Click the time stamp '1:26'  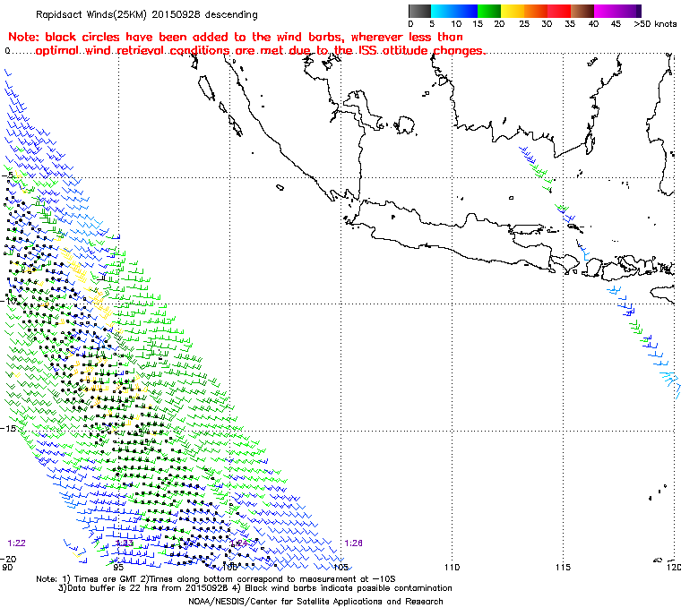[x=354, y=543]
